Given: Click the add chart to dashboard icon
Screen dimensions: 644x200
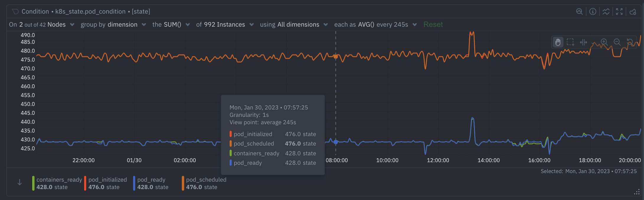Looking at the screenshot, I should (x=633, y=12).
